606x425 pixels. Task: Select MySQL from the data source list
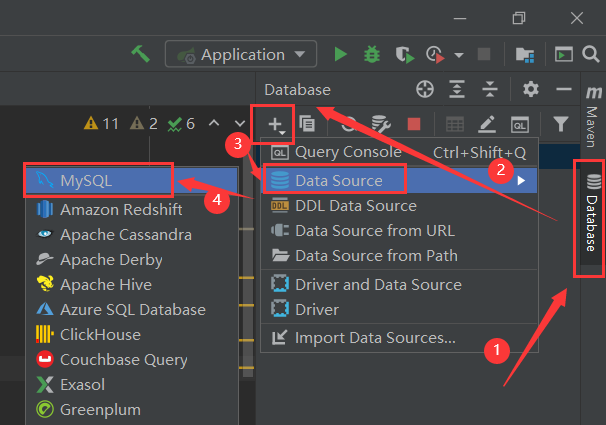(131, 180)
